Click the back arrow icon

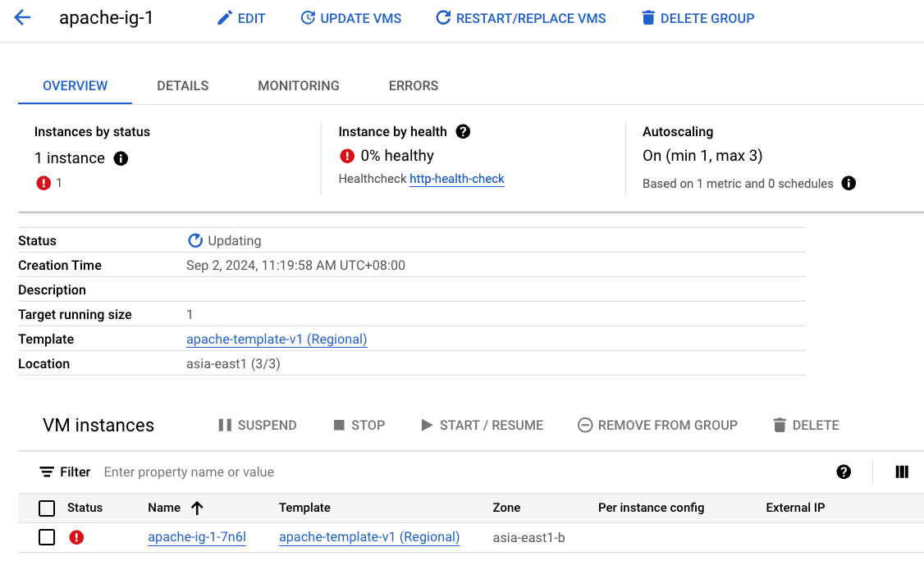tap(22, 18)
